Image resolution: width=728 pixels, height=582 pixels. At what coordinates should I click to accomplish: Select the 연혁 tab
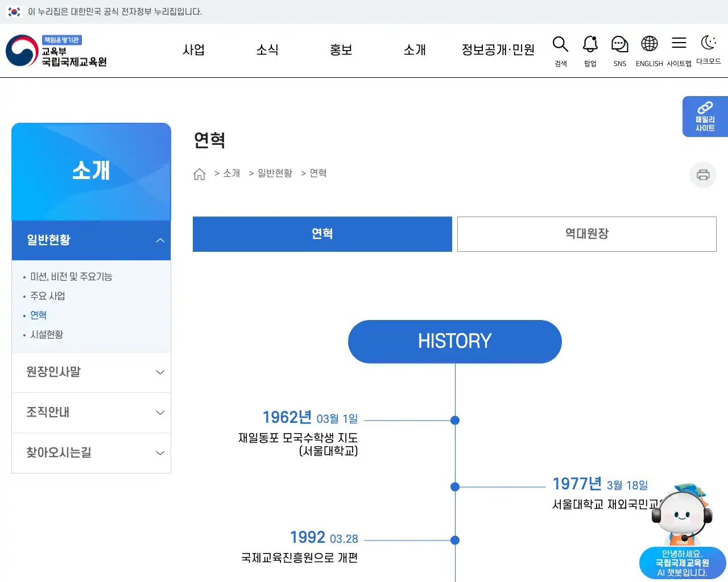point(322,234)
